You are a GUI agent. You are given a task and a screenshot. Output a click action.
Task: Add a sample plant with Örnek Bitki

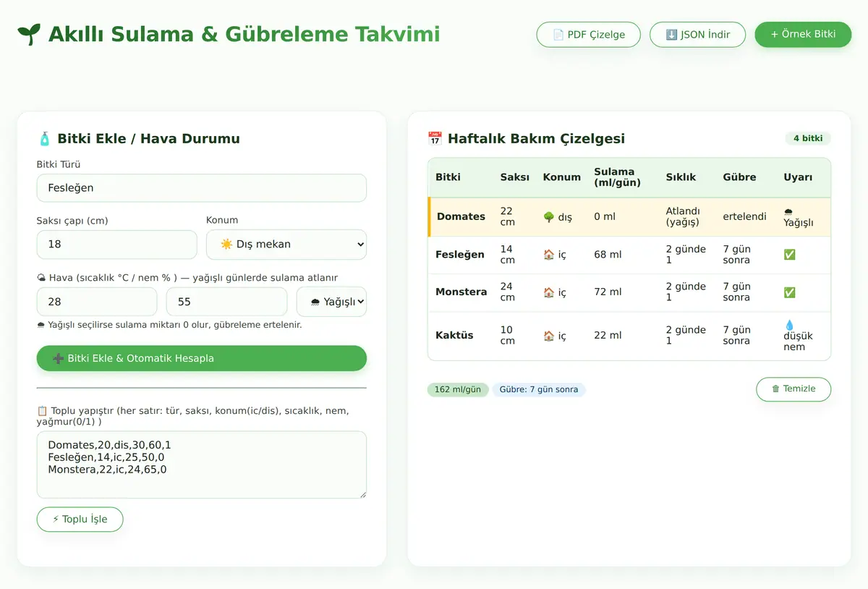click(x=803, y=34)
